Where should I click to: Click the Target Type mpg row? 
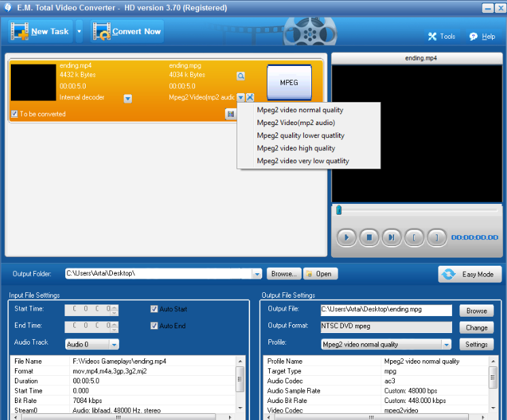(376, 371)
